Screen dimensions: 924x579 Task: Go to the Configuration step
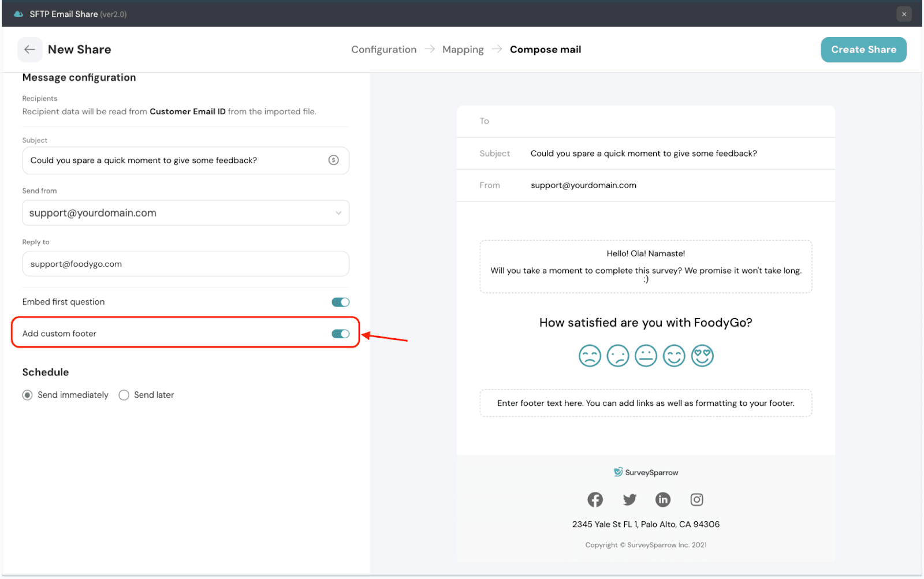coord(383,50)
